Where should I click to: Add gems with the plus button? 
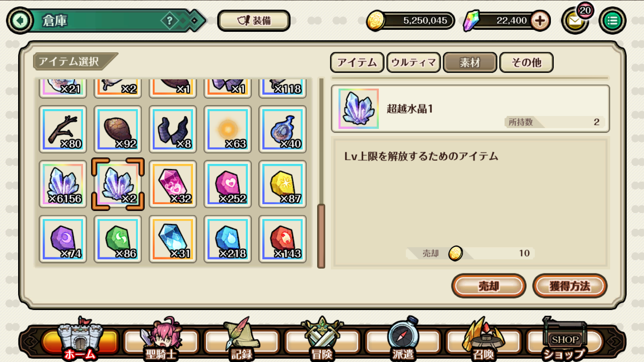click(x=540, y=21)
